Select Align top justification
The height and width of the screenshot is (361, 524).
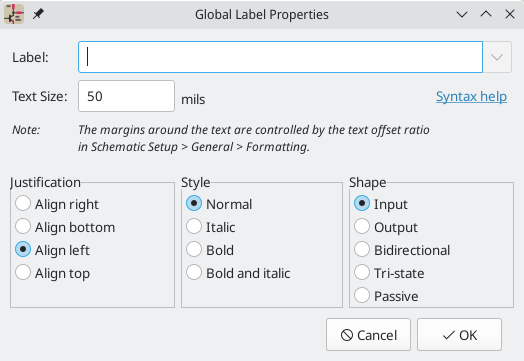click(x=52, y=273)
